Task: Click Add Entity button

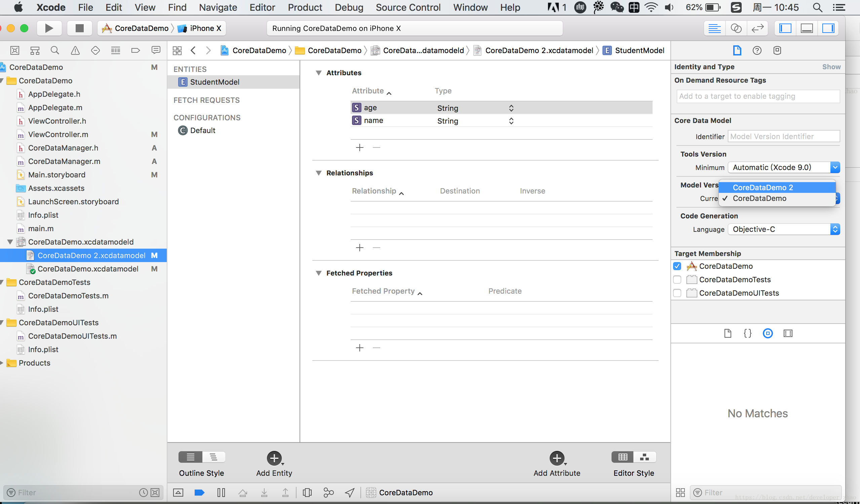Action: click(274, 458)
